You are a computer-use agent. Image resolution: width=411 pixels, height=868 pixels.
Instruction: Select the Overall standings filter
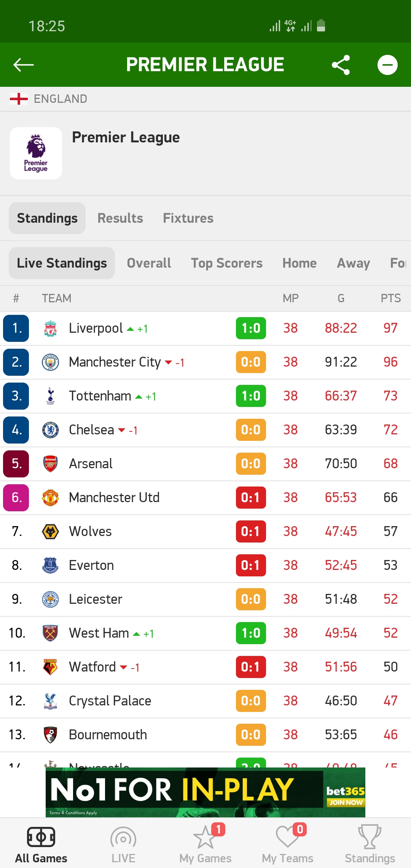coord(149,263)
